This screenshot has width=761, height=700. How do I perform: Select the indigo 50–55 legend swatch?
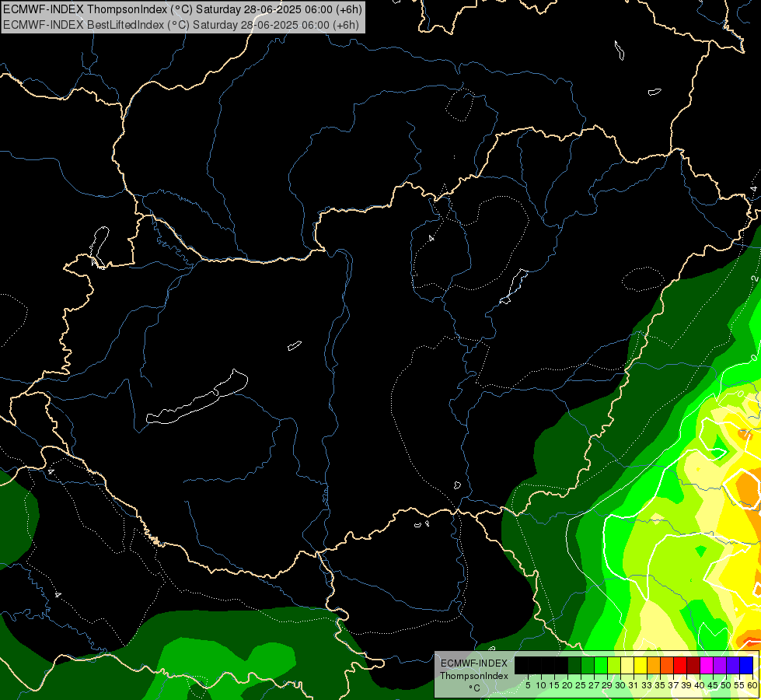(733, 665)
